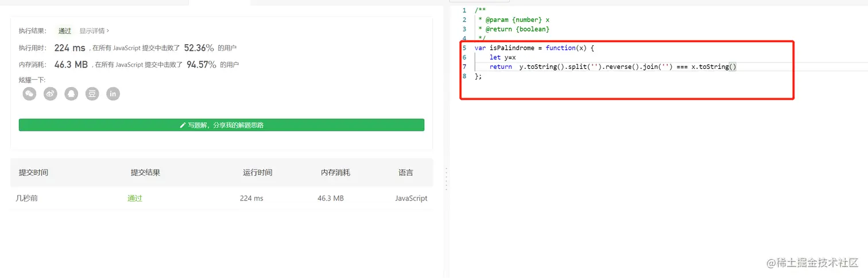Select the 224 ms cell in submission table
868x278 pixels.
pos(251,198)
